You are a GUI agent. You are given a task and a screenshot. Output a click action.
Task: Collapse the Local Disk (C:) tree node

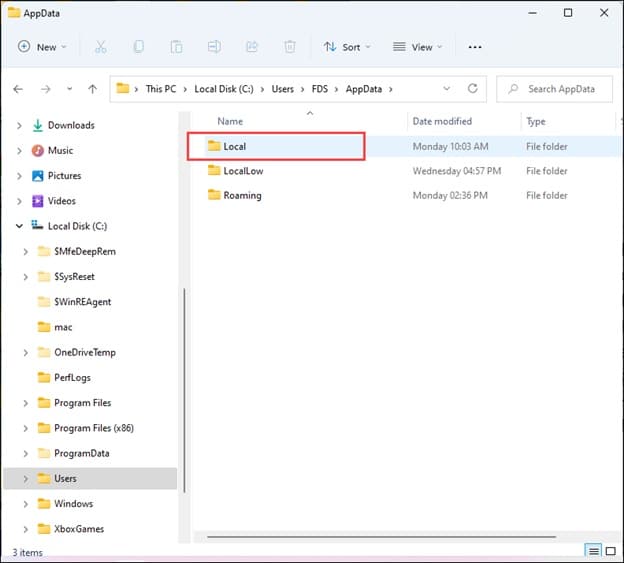19,226
